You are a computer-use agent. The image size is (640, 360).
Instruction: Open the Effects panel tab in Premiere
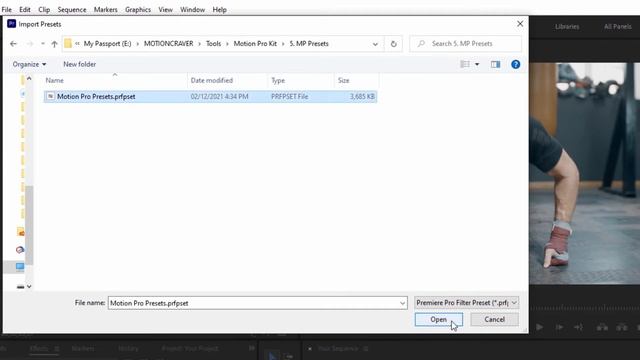coord(39,349)
